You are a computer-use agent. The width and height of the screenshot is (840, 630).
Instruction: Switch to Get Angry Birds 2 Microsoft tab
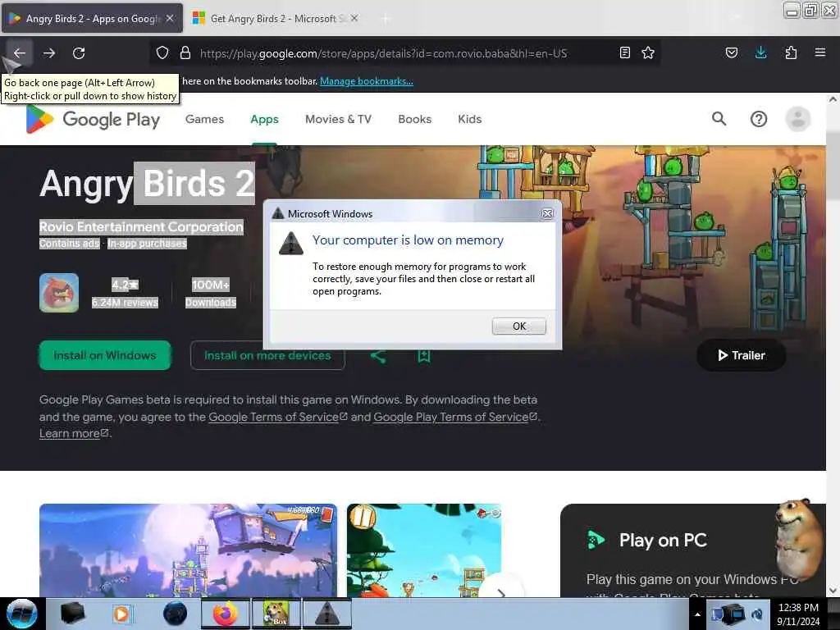(x=274, y=18)
